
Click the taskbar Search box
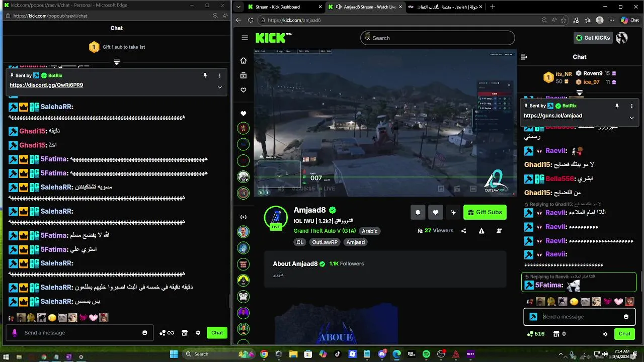[x=219, y=354]
